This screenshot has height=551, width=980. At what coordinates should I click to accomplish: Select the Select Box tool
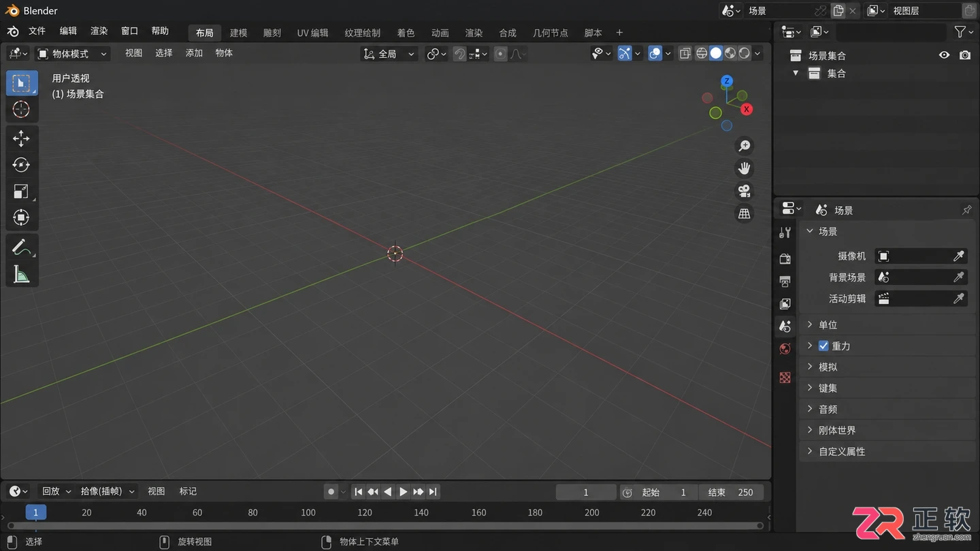pyautogui.click(x=22, y=83)
